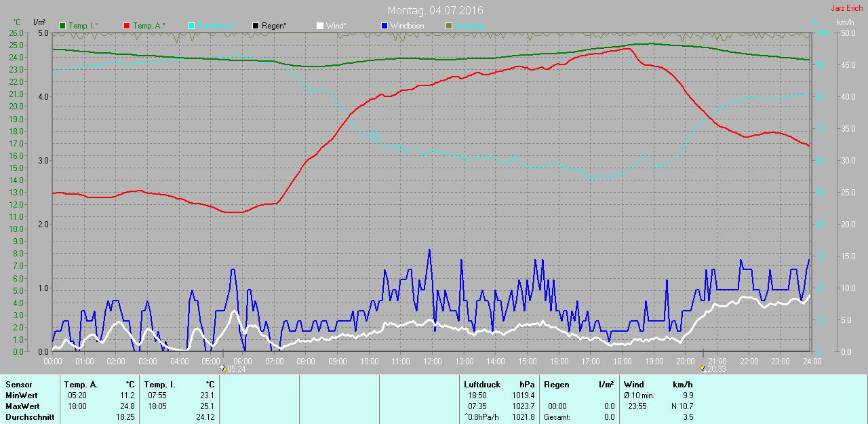Select the 'Windböen' legend label
Viewport: 868px width, 424px height.
(x=408, y=26)
